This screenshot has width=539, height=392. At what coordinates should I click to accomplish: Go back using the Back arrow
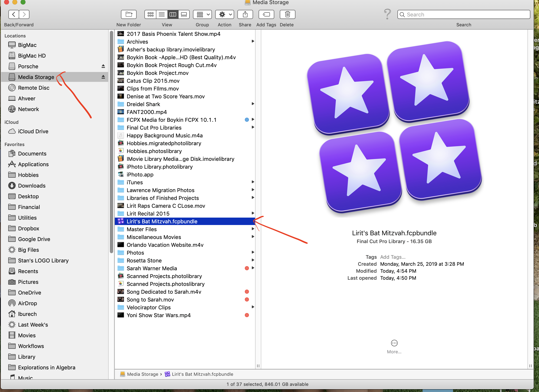click(x=14, y=14)
